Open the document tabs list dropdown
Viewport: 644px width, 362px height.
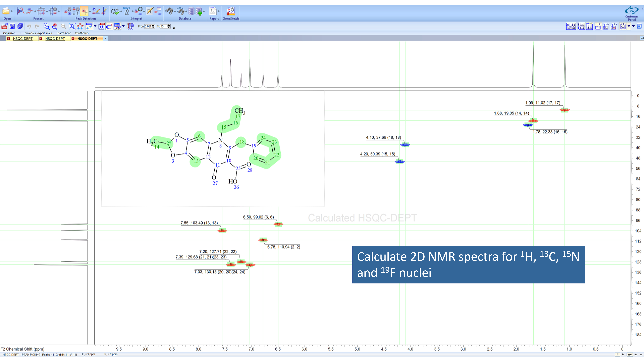pos(105,38)
